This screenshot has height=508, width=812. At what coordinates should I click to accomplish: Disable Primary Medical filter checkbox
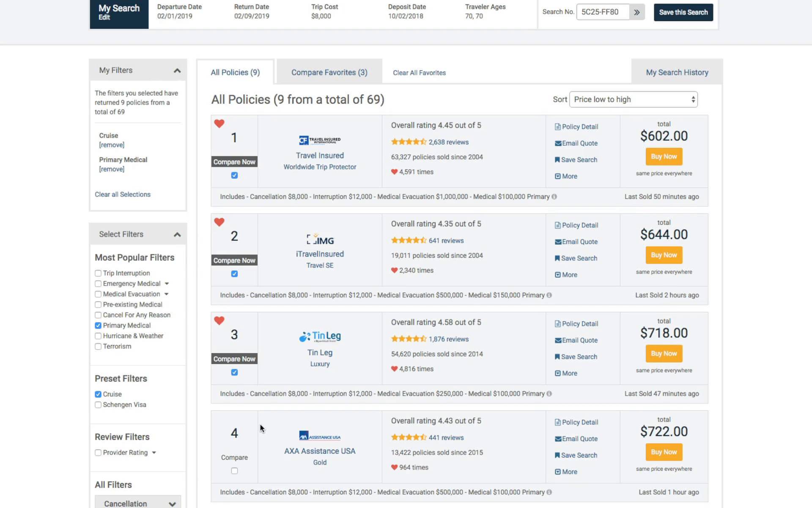[98, 326]
